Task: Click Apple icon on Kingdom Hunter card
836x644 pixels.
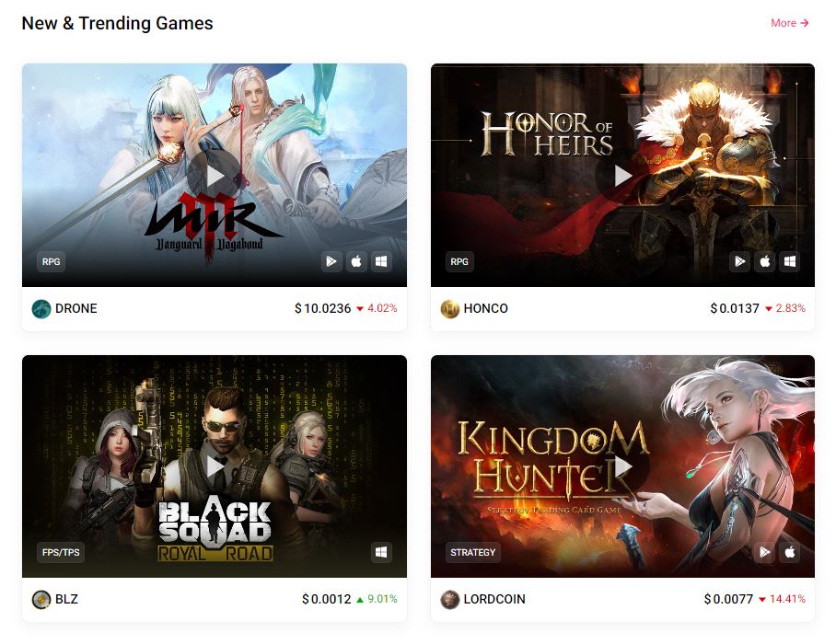Action: (790, 552)
